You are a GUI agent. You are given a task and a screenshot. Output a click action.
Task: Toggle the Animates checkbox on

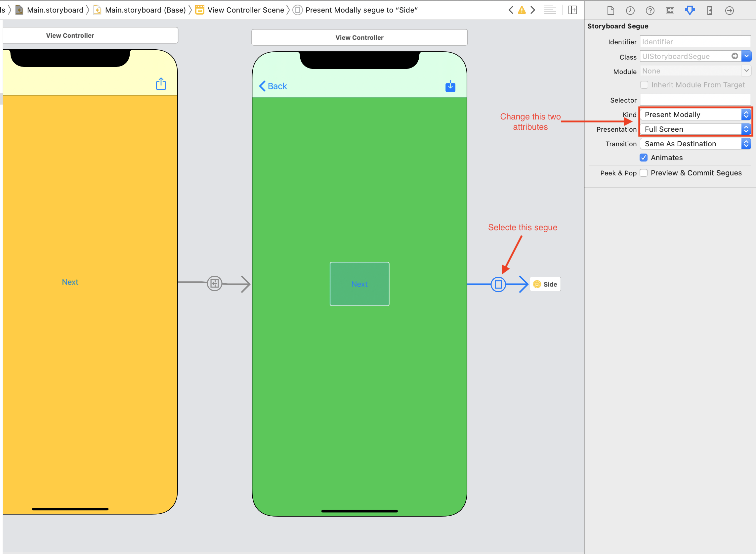pyautogui.click(x=644, y=158)
